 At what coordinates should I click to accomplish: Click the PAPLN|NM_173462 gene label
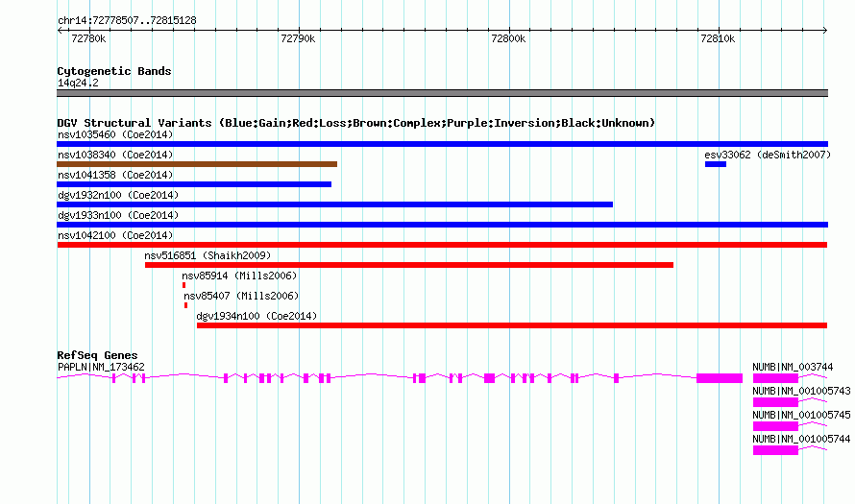101,368
